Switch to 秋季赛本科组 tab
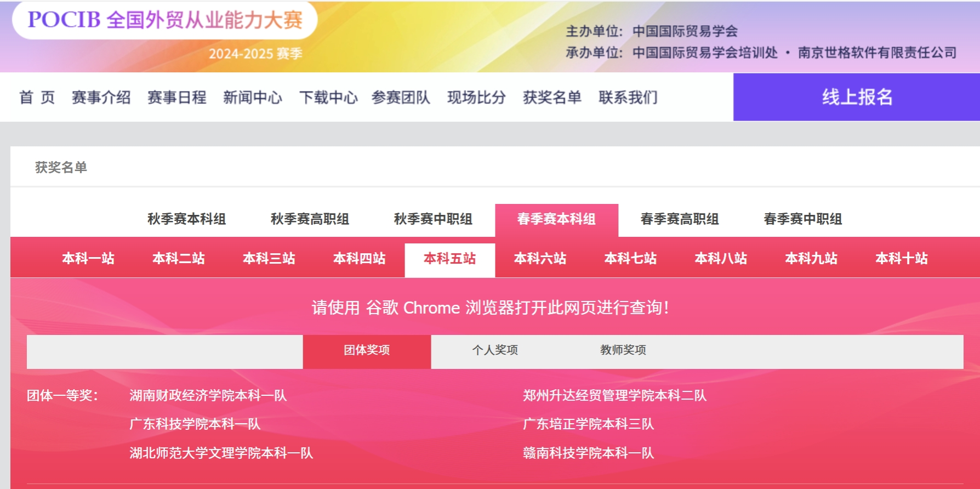The width and height of the screenshot is (980, 489). point(186,219)
